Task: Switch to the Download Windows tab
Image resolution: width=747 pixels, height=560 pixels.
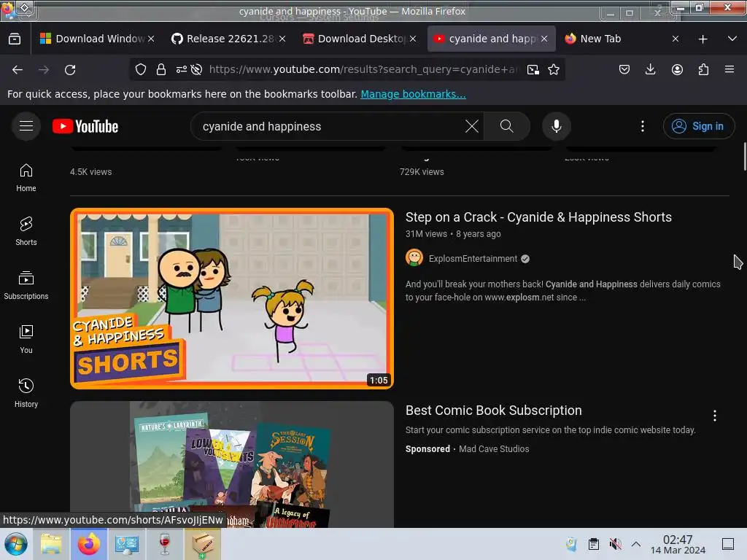Action: pyautogui.click(x=97, y=39)
